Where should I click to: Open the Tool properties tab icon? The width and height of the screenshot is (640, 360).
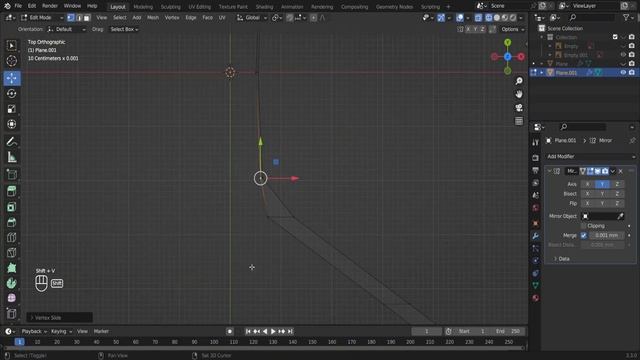pos(536,142)
